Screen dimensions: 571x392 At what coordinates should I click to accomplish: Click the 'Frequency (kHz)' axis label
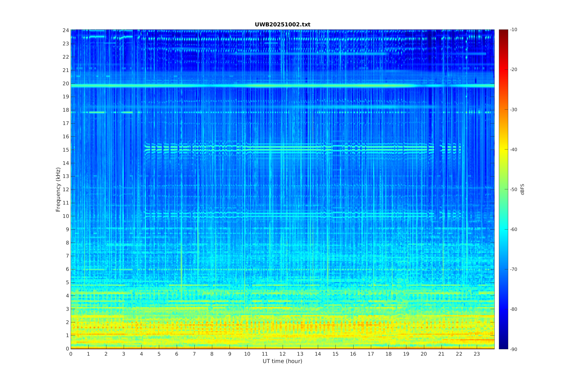point(58,189)
